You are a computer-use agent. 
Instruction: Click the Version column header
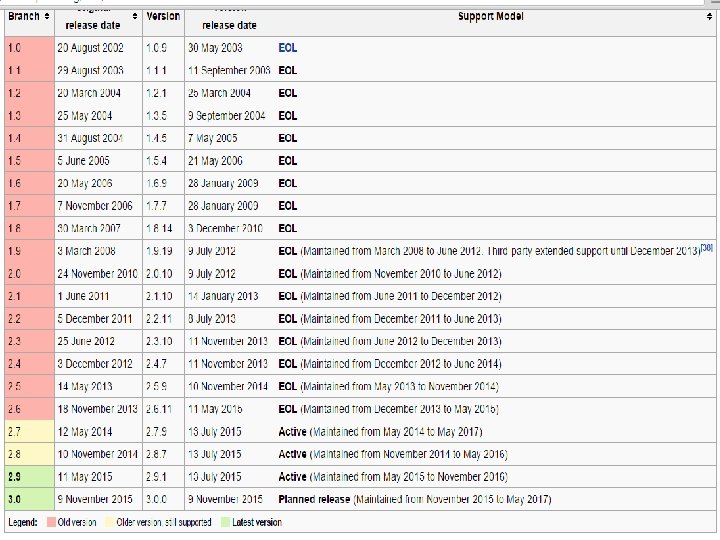[163, 17]
